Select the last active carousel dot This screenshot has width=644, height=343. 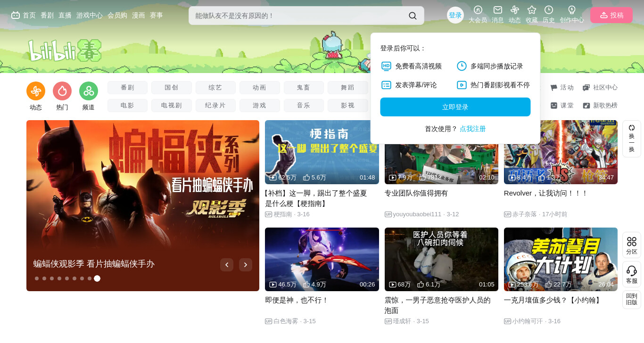coord(97,278)
